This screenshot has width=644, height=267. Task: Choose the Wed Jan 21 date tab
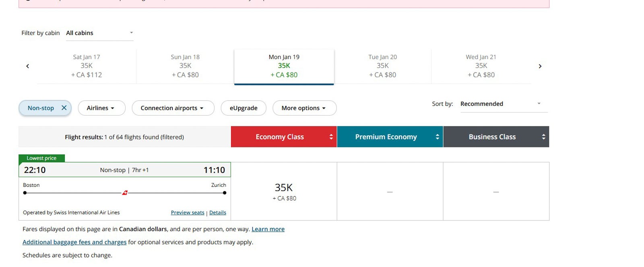[481, 66]
